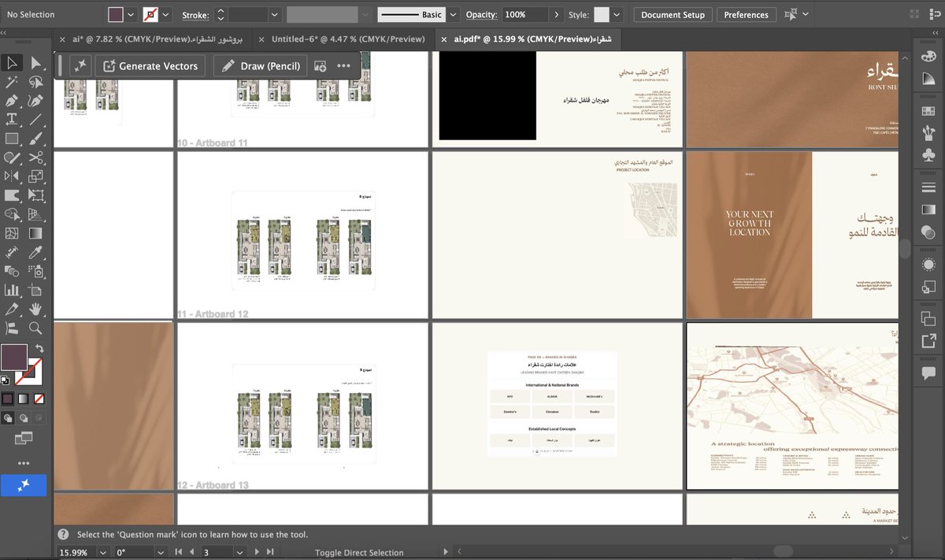Select the Pen tool
Screen dimensions: 945x560
[x=12, y=101]
